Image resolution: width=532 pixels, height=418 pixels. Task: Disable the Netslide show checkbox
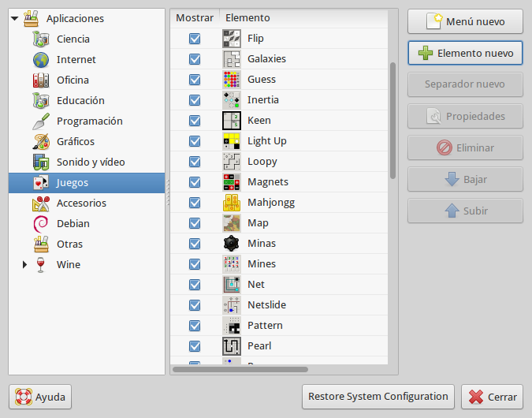pos(195,305)
